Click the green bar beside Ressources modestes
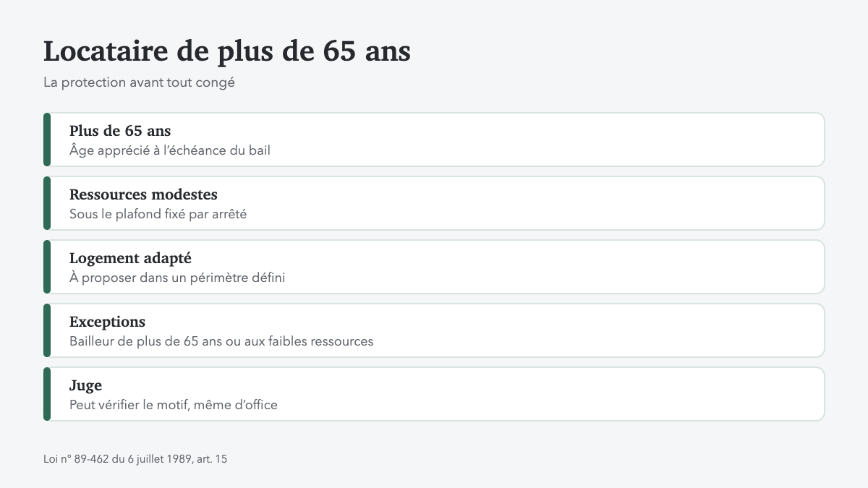 (47, 203)
